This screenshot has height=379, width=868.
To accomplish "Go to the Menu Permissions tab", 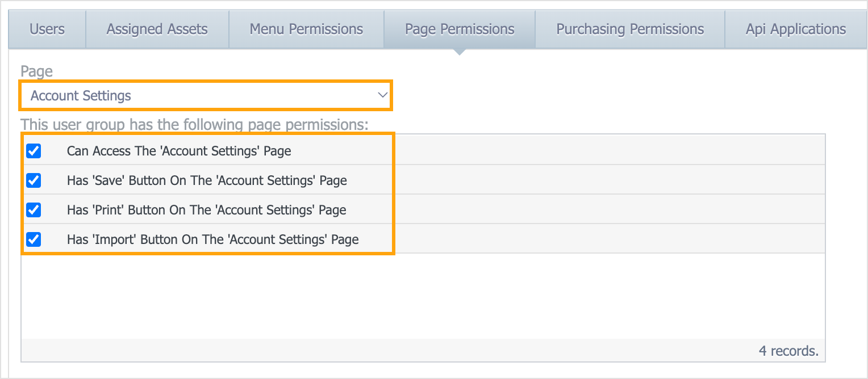I will (306, 30).
